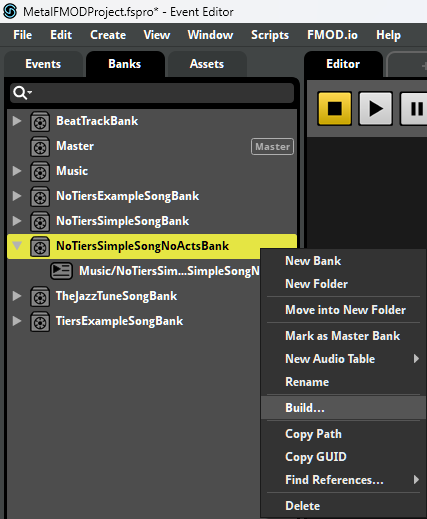Open the New Audio Table submenu arrow
427x519 pixels.
pyautogui.click(x=416, y=359)
